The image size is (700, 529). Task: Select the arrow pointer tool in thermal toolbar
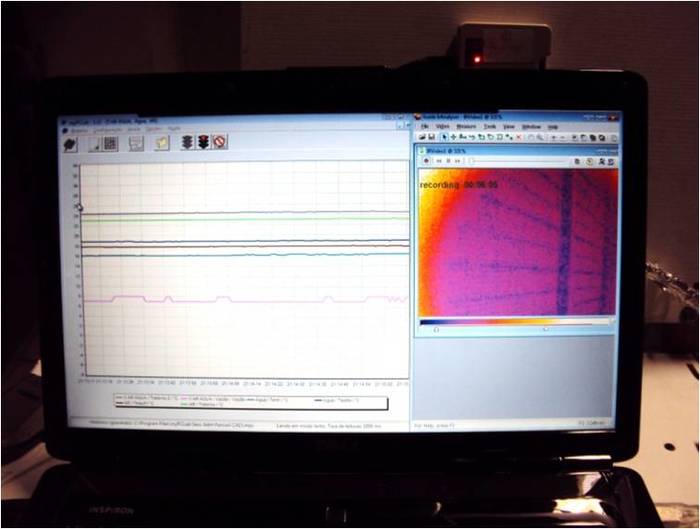(x=445, y=137)
